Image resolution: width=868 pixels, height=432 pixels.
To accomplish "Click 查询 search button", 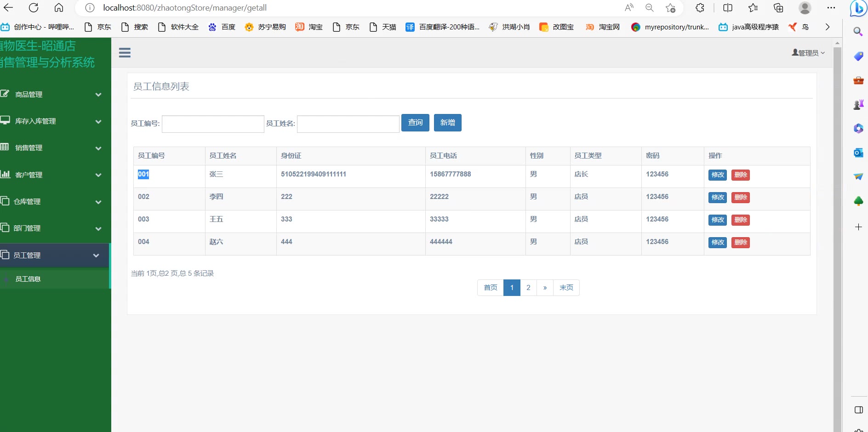I will [x=415, y=123].
